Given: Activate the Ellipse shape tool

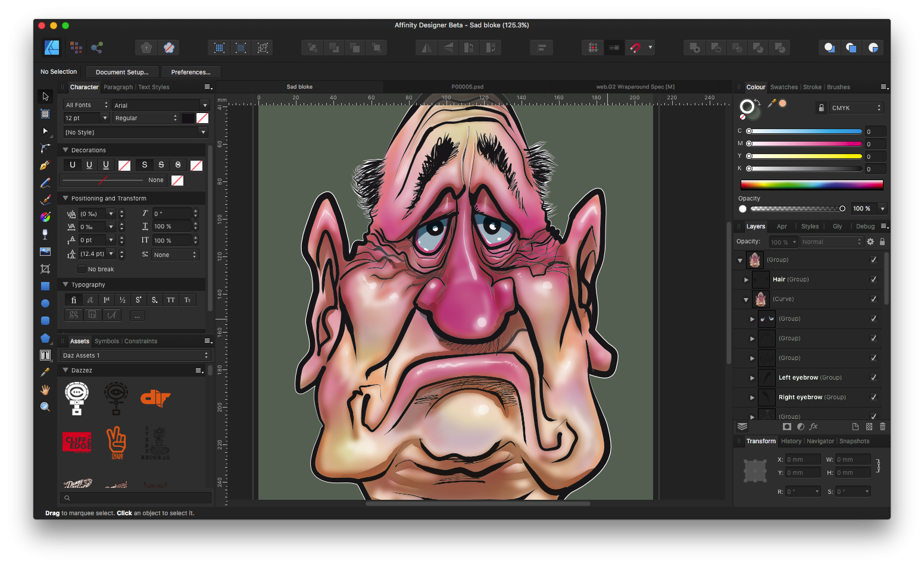Looking at the screenshot, I should click(x=45, y=303).
